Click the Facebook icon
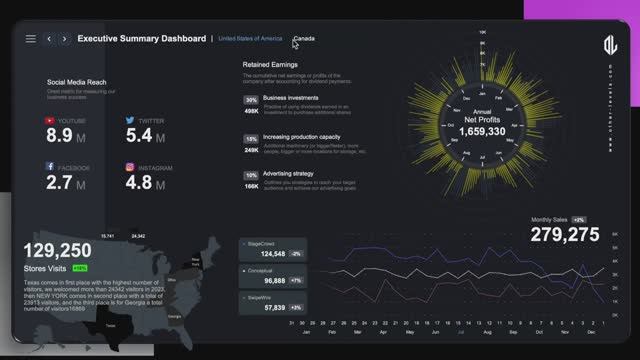The width and height of the screenshot is (640, 360). [x=49, y=167]
